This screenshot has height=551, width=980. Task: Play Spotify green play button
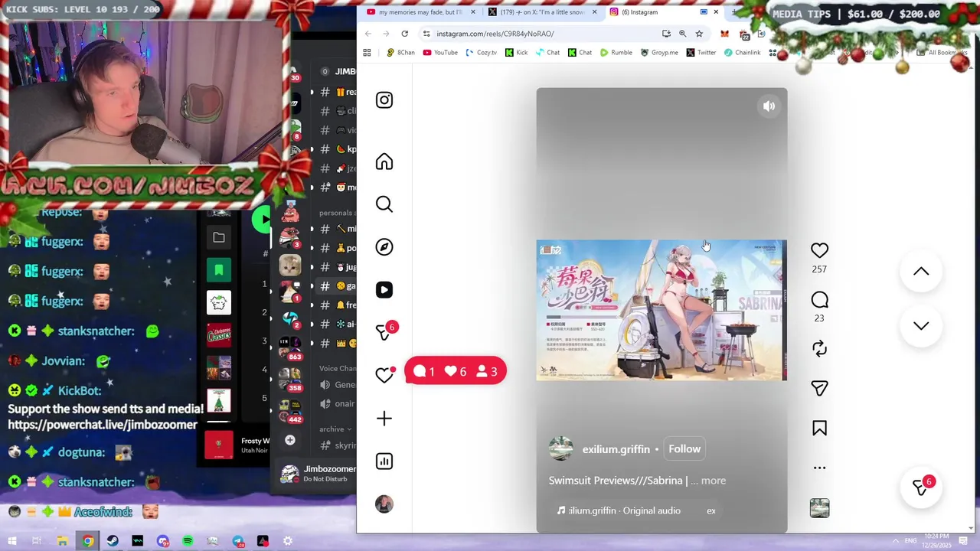point(261,220)
